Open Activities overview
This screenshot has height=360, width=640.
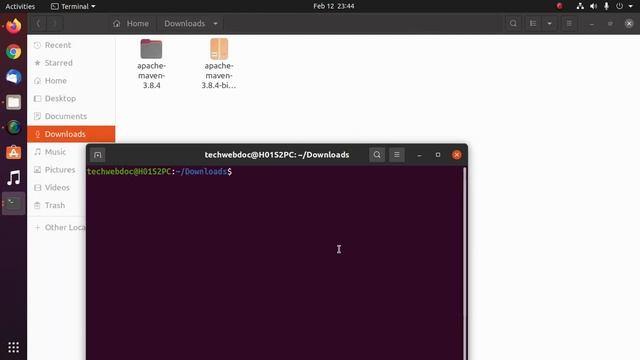(20, 6)
